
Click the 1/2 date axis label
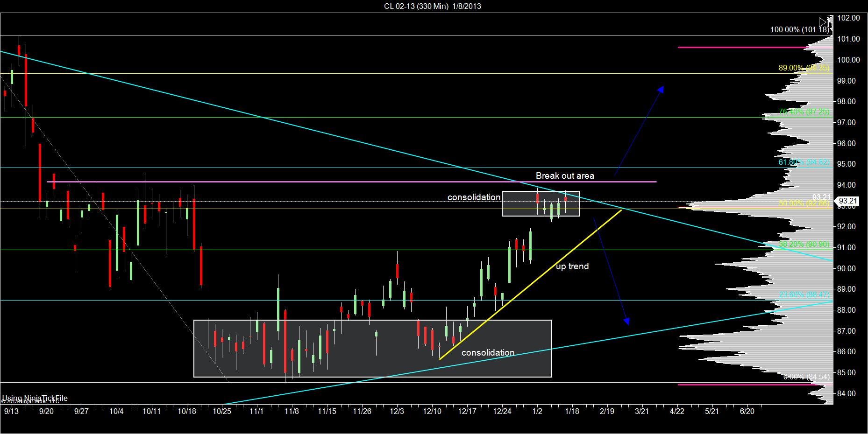tap(537, 412)
